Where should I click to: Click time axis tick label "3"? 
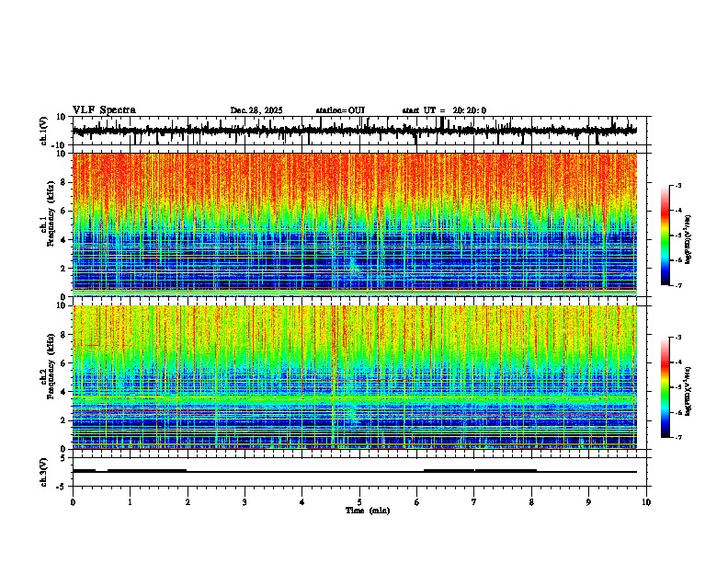click(245, 502)
